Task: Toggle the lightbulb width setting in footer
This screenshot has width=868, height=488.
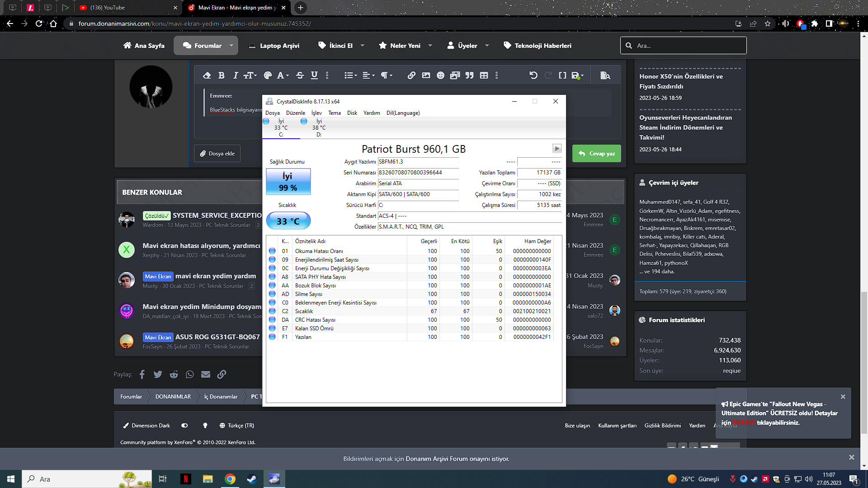Action: click(x=205, y=426)
